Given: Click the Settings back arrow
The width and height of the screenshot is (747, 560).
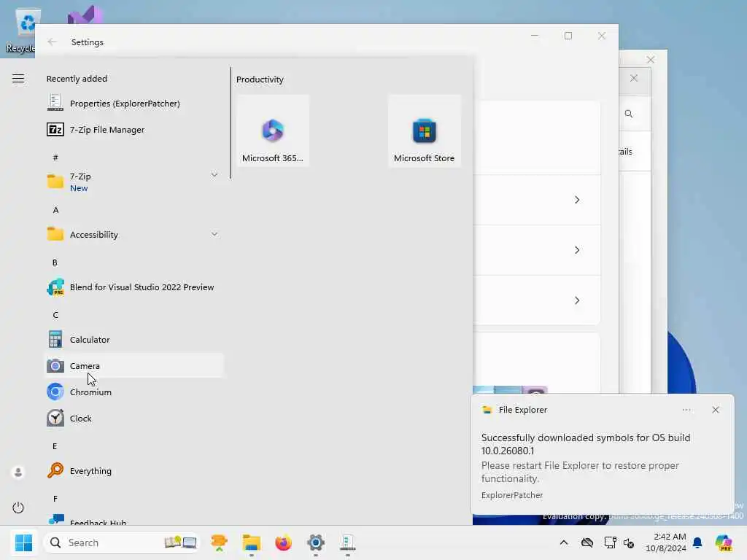Looking at the screenshot, I should tap(52, 42).
